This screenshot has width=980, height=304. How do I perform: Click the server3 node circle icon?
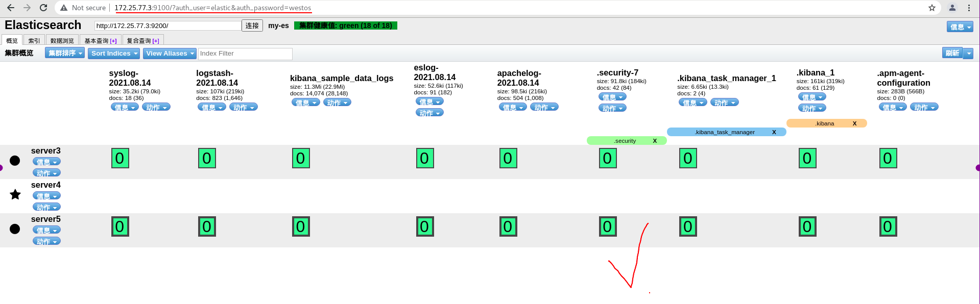[15, 161]
